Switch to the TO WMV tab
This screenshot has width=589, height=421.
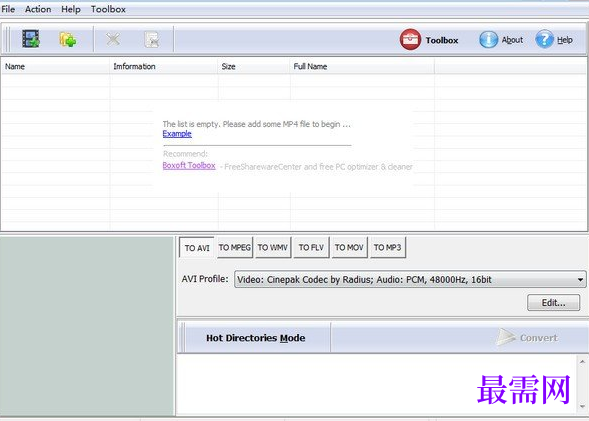pos(273,247)
